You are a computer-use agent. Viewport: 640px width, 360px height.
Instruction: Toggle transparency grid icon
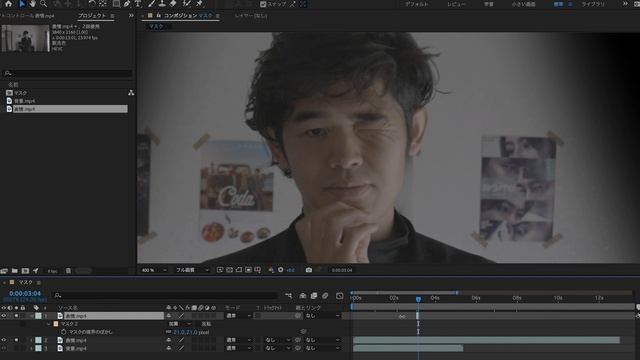click(x=229, y=270)
